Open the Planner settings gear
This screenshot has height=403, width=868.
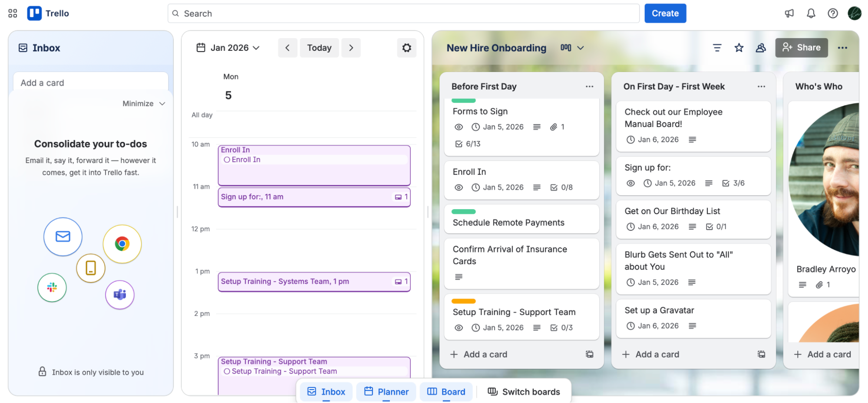[406, 48]
